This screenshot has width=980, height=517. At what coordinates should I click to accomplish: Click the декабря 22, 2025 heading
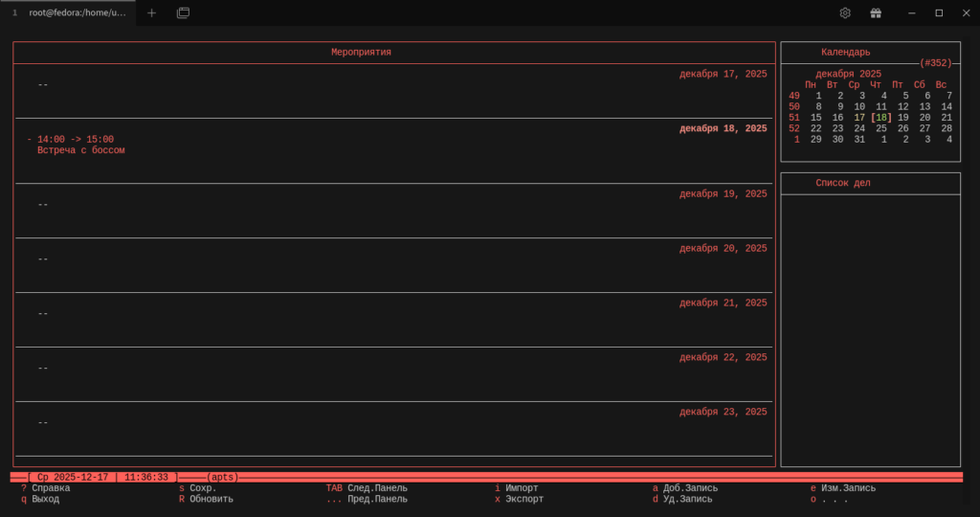click(x=724, y=357)
